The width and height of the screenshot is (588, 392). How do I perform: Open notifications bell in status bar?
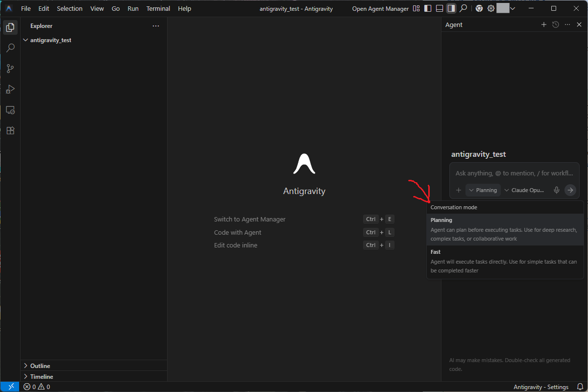[x=580, y=387]
